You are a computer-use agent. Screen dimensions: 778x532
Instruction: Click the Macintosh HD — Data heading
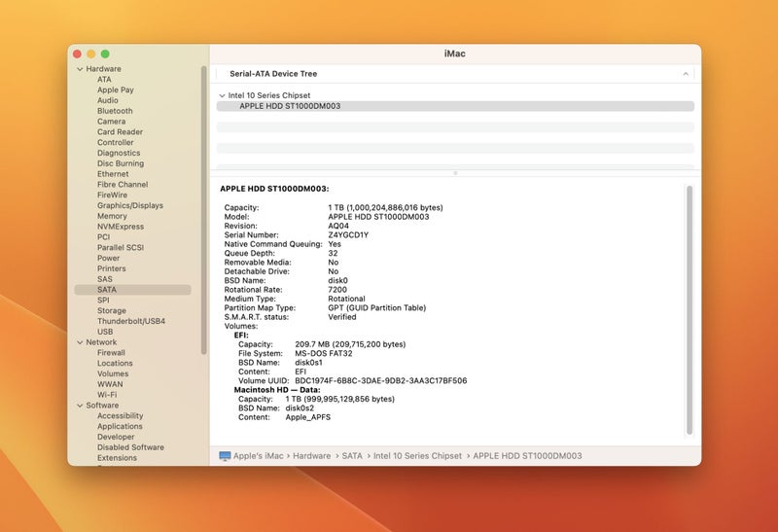tap(277, 390)
